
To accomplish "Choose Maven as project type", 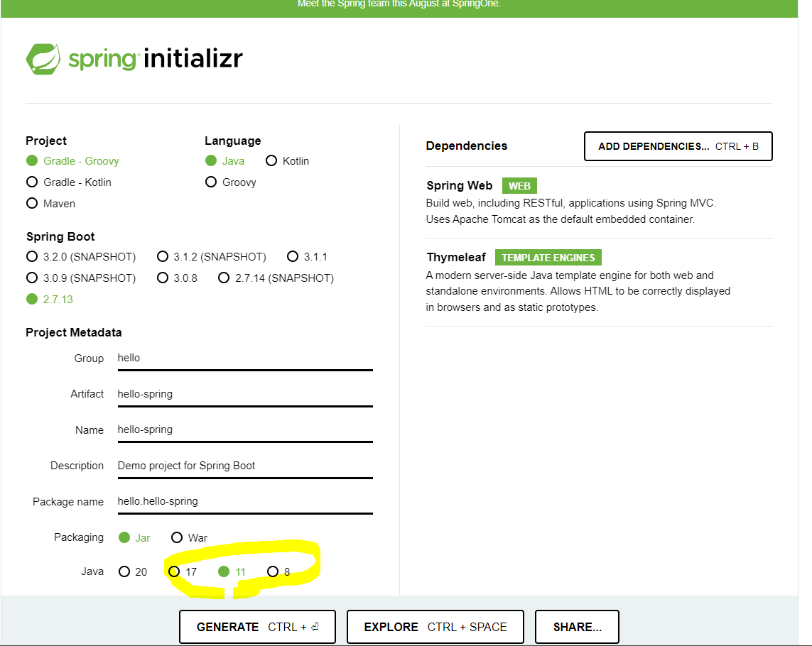I will pyautogui.click(x=50, y=204).
